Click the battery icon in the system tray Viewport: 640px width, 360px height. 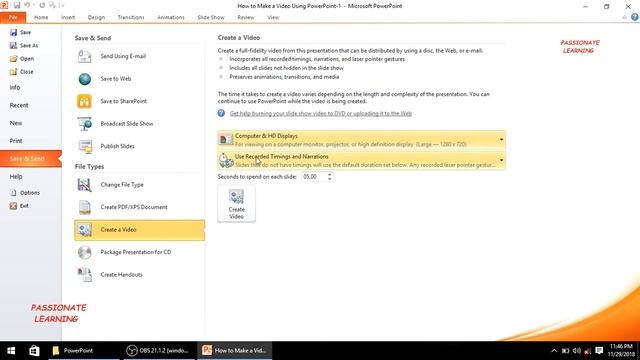(x=565, y=351)
